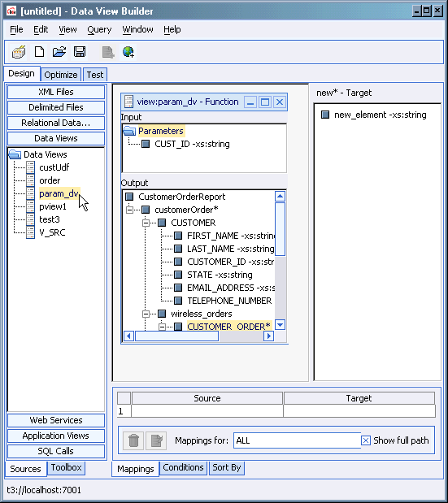Click the grayed-out document toolbar icon
Image resolution: width=448 pixels, height=503 pixels.
pyautogui.click(x=108, y=52)
